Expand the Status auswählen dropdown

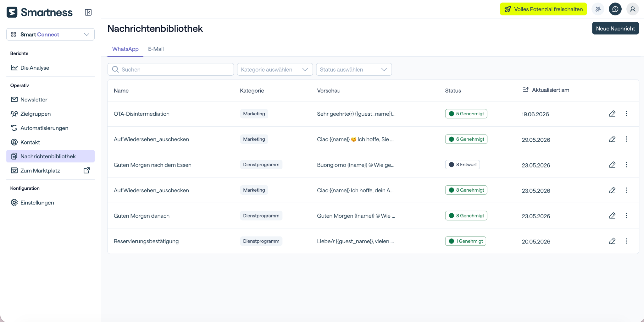[354, 69]
